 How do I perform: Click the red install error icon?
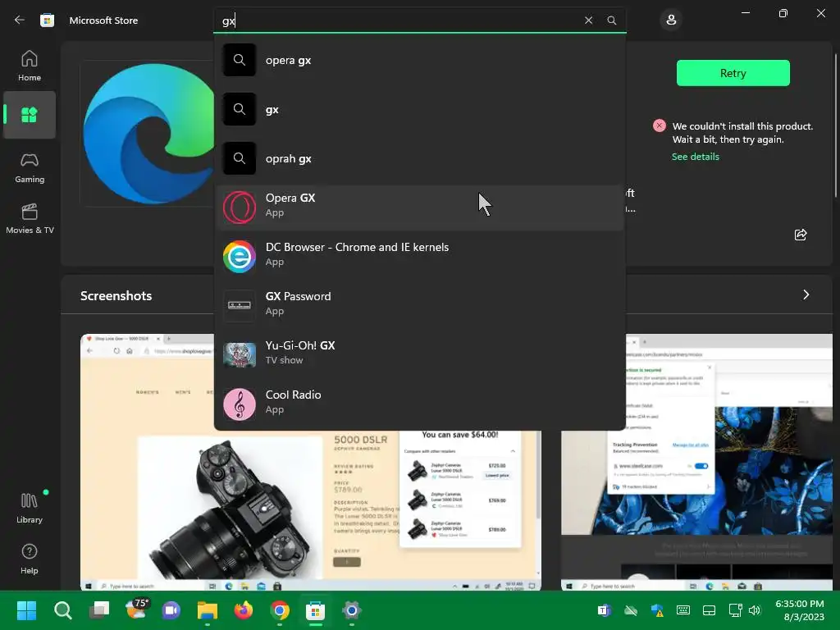coord(659,126)
